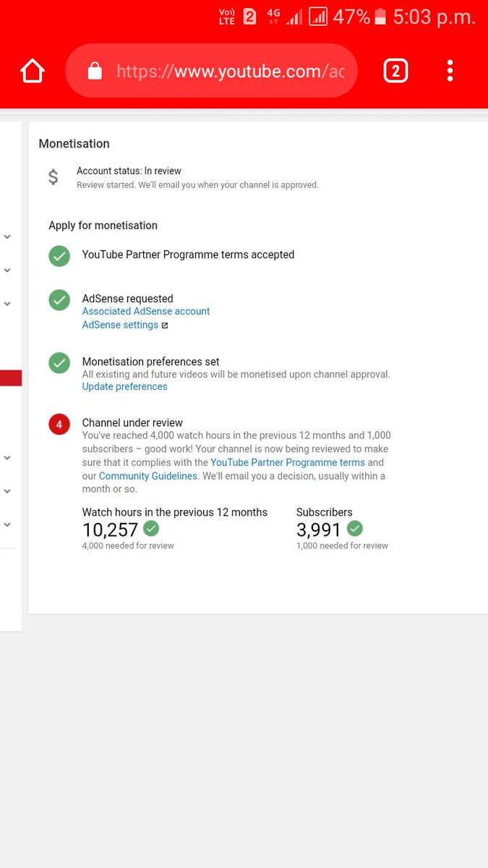Click '4,000 needed for review' text
This screenshot has width=488, height=868.
pyautogui.click(x=128, y=545)
